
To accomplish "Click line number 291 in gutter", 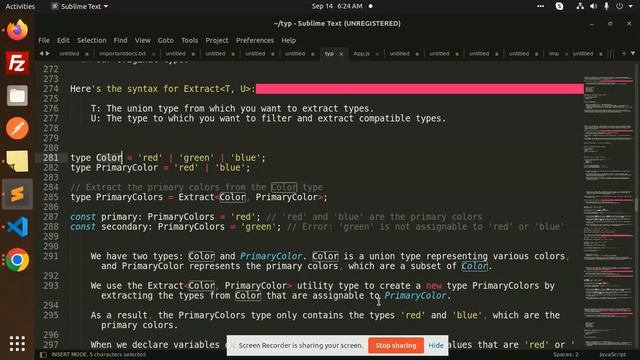I will (x=51, y=256).
